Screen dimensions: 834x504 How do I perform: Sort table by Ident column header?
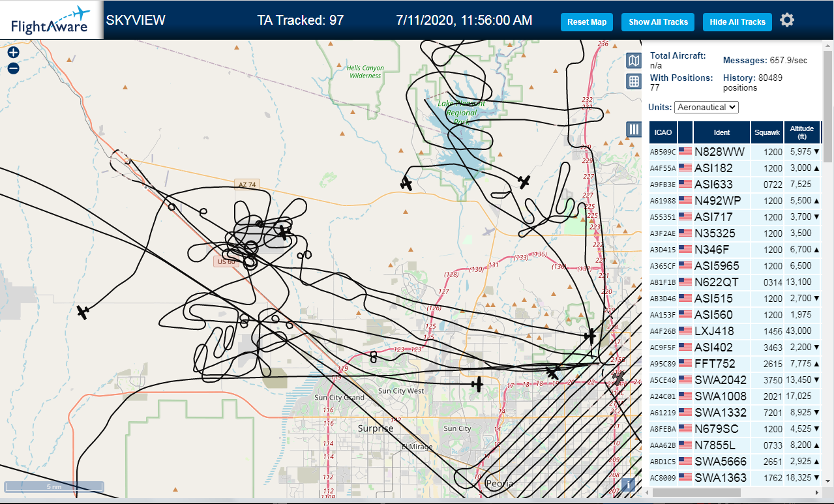point(722,132)
